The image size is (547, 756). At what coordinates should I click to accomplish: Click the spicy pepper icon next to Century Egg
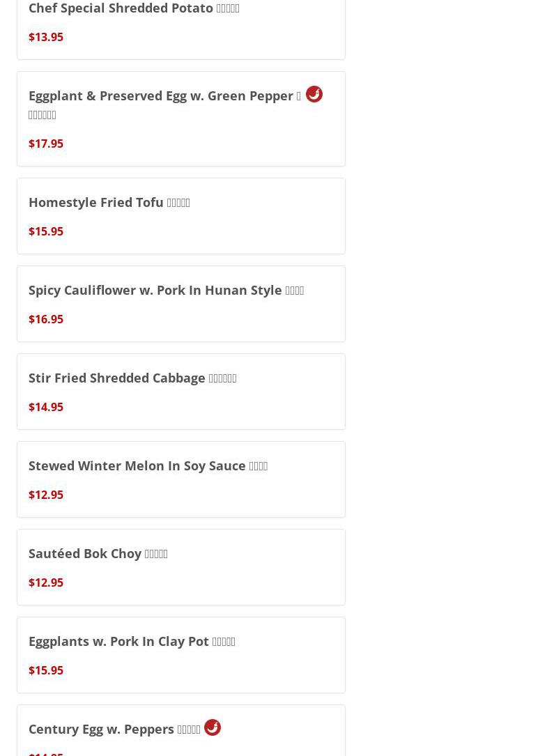pyautogui.click(x=213, y=727)
